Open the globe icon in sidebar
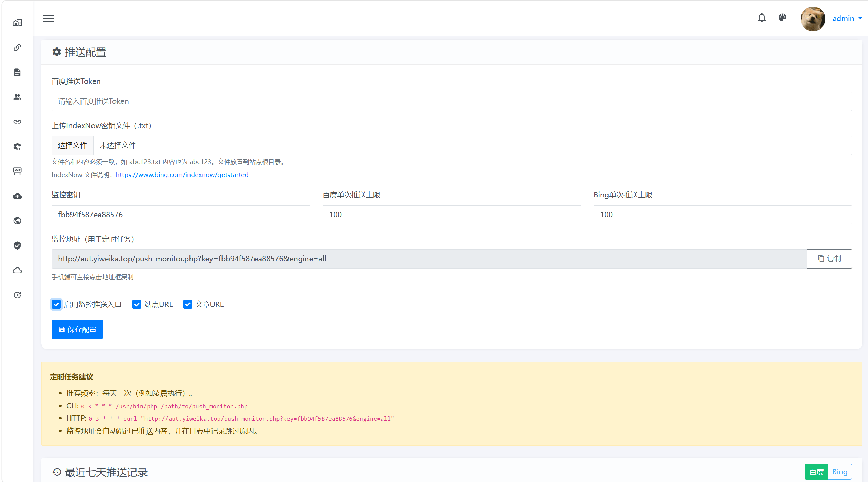The image size is (868, 482). (18, 221)
